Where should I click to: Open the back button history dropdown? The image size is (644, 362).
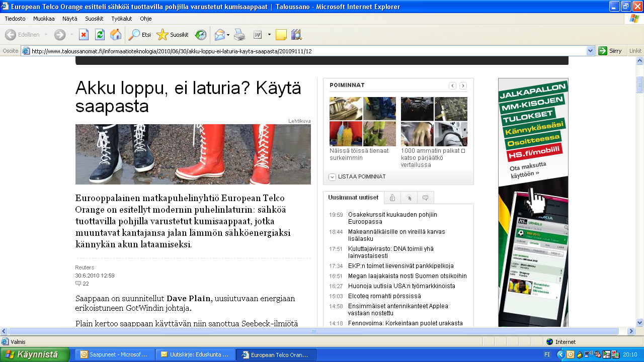[x=46, y=35]
